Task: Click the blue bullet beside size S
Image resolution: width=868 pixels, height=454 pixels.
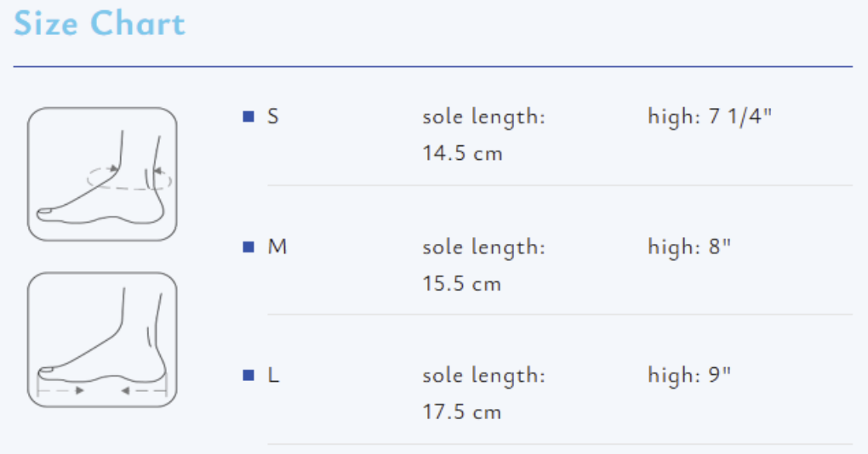Action: click(x=248, y=116)
